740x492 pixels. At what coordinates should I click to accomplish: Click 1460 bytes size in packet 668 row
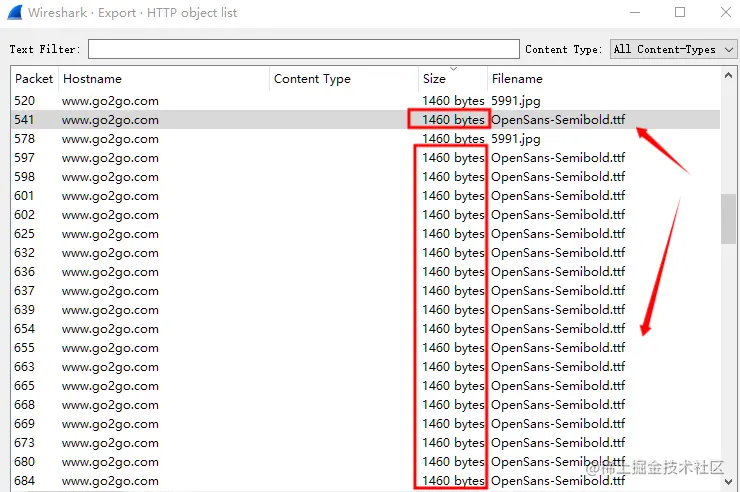pos(453,405)
